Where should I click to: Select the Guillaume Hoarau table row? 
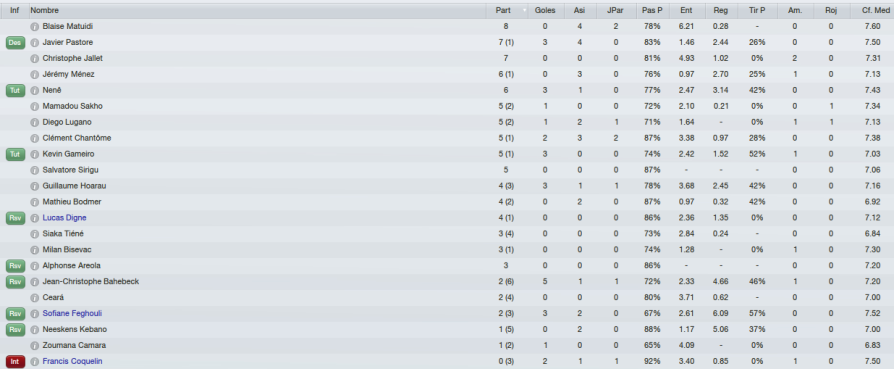coord(447,186)
